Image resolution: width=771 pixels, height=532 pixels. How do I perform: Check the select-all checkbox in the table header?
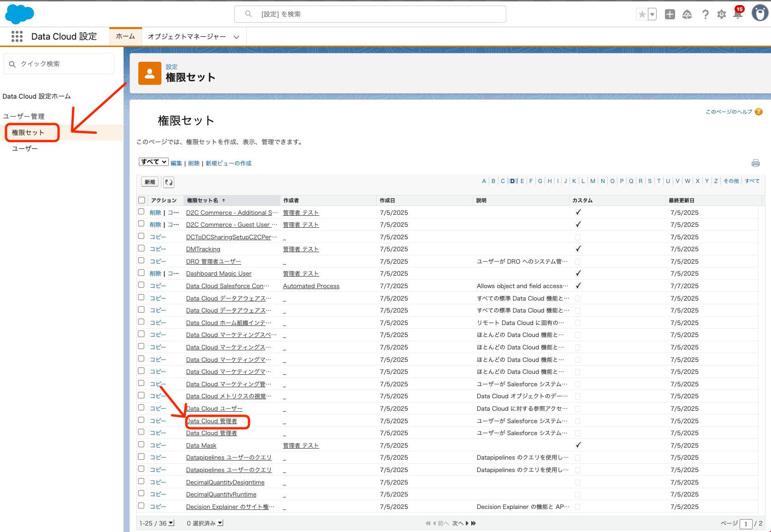point(142,200)
